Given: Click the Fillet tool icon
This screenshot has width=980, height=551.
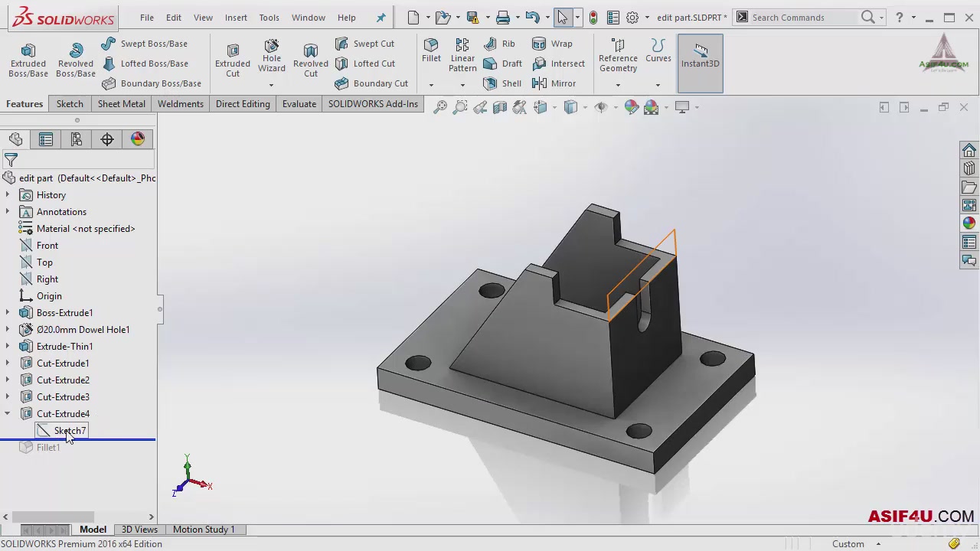Looking at the screenshot, I should tap(431, 46).
